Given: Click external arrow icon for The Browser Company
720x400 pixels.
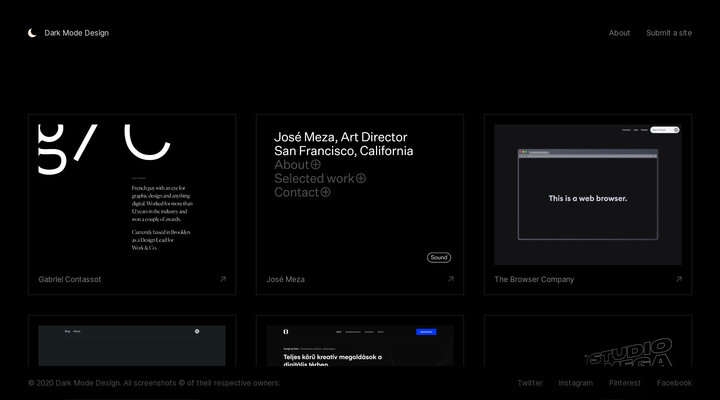Looking at the screenshot, I should pyautogui.click(x=679, y=279).
